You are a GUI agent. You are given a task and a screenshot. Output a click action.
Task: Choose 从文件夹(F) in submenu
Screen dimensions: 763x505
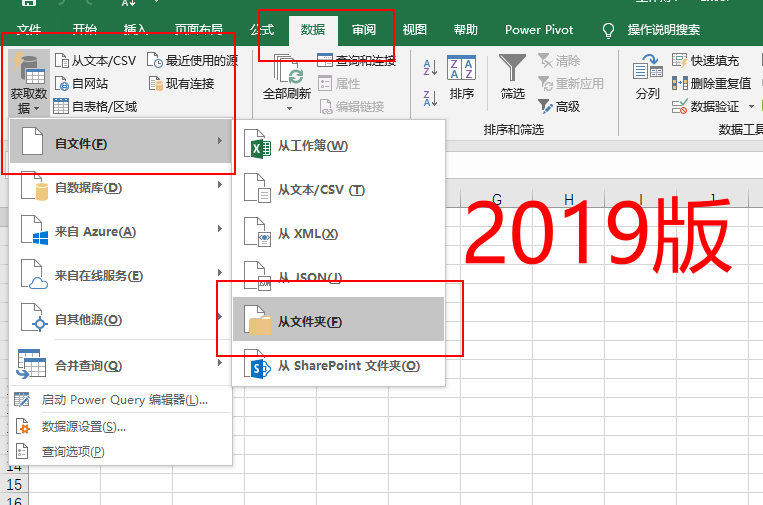[339, 319]
